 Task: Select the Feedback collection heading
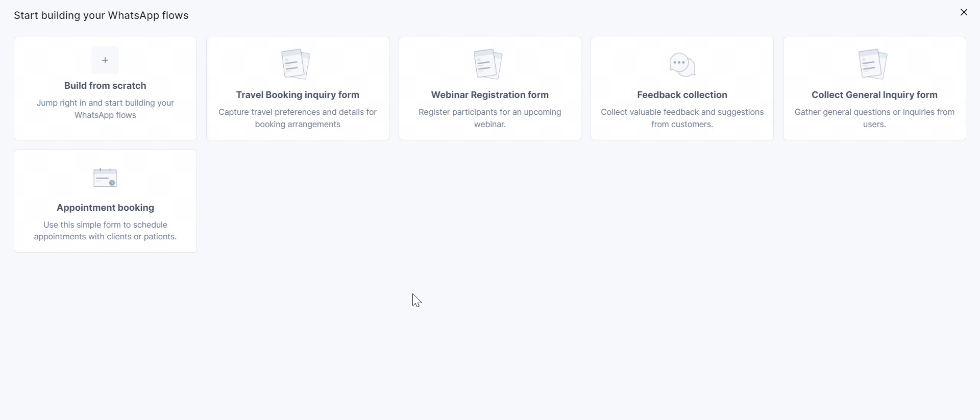tap(682, 95)
